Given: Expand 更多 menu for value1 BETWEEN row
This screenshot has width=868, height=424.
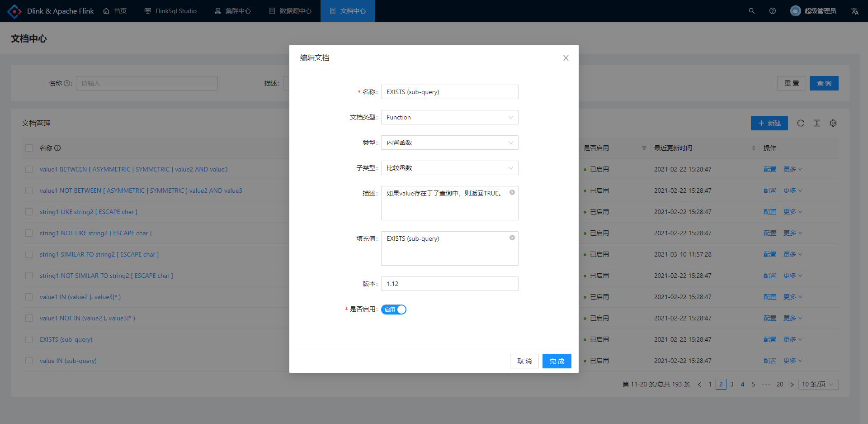Looking at the screenshot, I should (793, 169).
